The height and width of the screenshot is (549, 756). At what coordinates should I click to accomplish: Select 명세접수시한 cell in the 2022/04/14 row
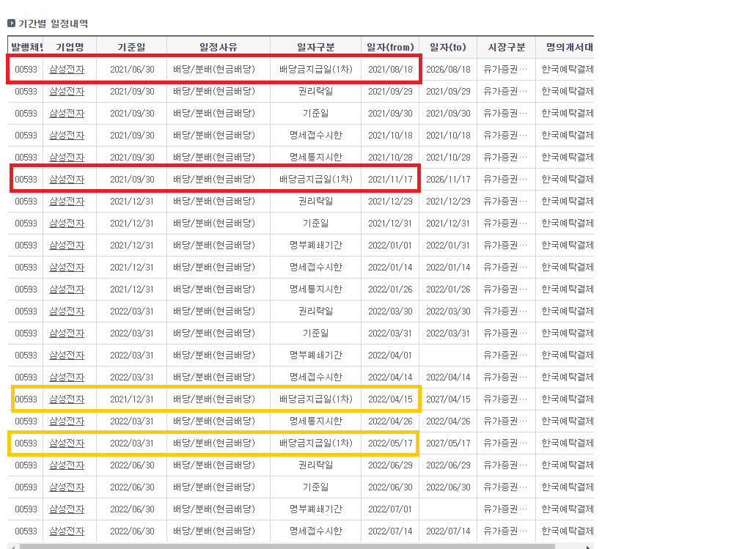[316, 377]
